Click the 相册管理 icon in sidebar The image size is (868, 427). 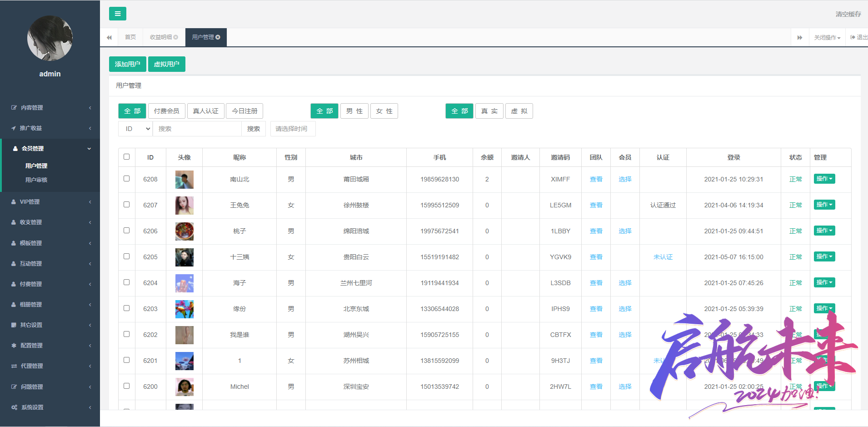coord(14,305)
